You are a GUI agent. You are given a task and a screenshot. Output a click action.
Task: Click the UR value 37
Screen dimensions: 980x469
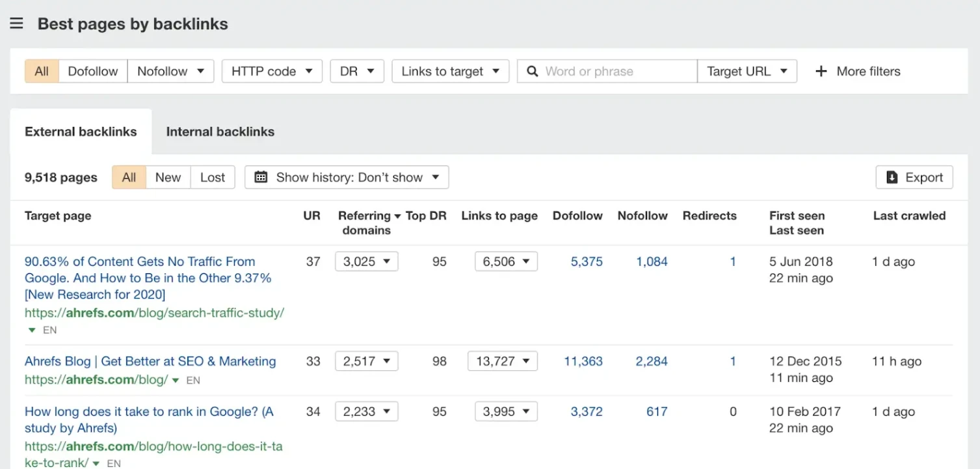click(313, 261)
